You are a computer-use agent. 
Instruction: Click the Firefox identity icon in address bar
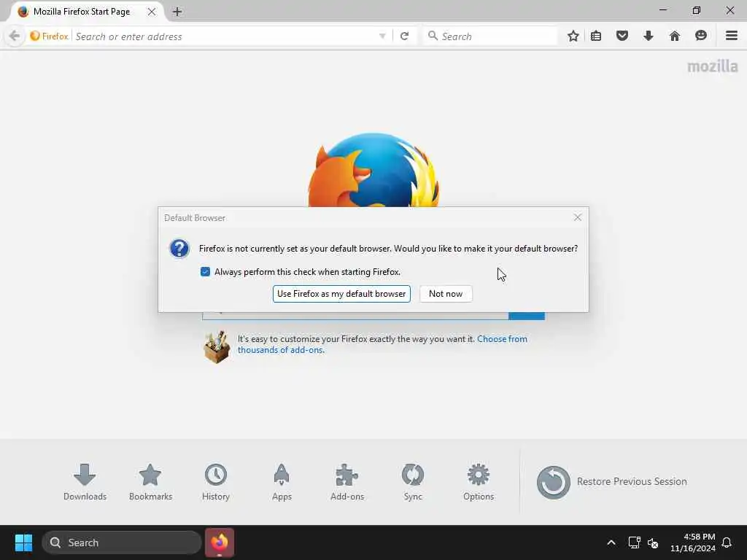pos(49,36)
